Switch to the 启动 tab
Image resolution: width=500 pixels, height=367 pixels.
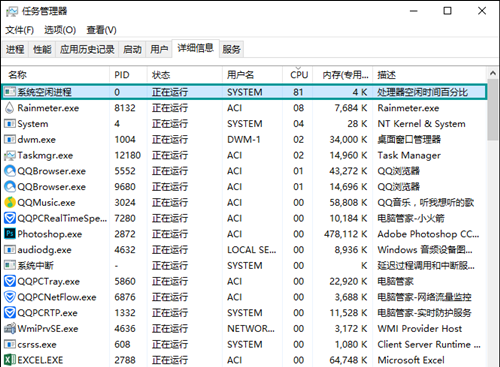132,50
